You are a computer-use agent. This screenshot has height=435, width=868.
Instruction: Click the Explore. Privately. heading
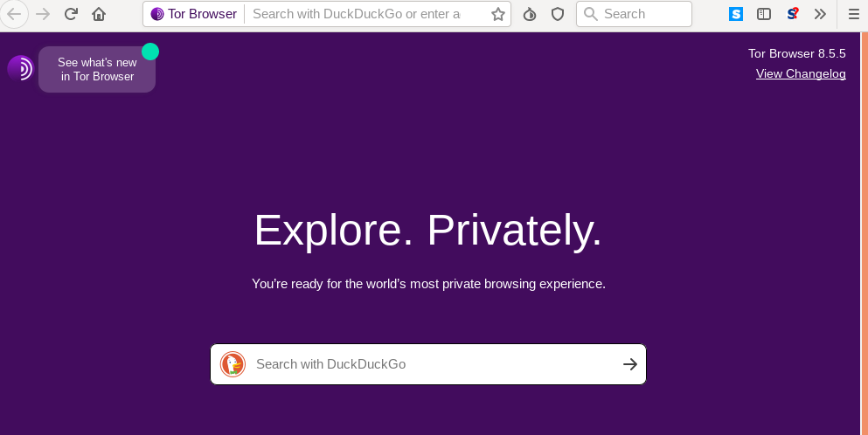point(428,231)
